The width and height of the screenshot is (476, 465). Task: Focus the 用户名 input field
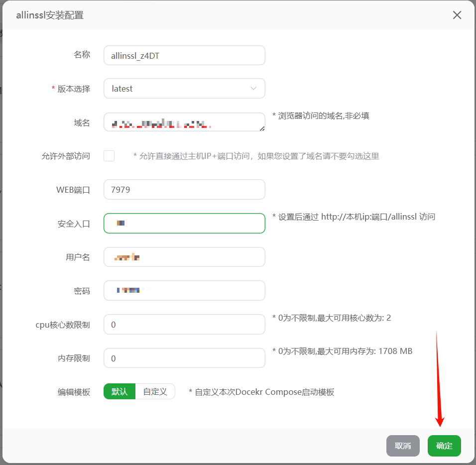(x=184, y=257)
